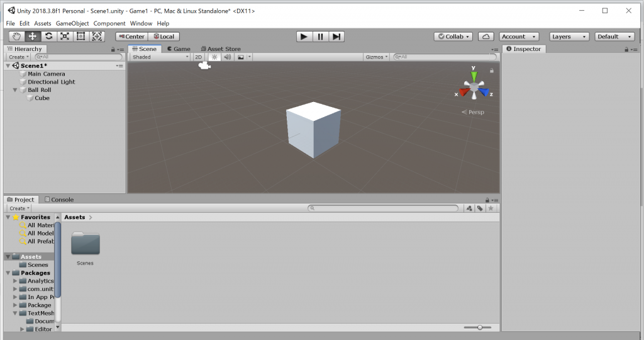Click the red X axis gizmo cone
644x340 pixels.
coord(464,92)
